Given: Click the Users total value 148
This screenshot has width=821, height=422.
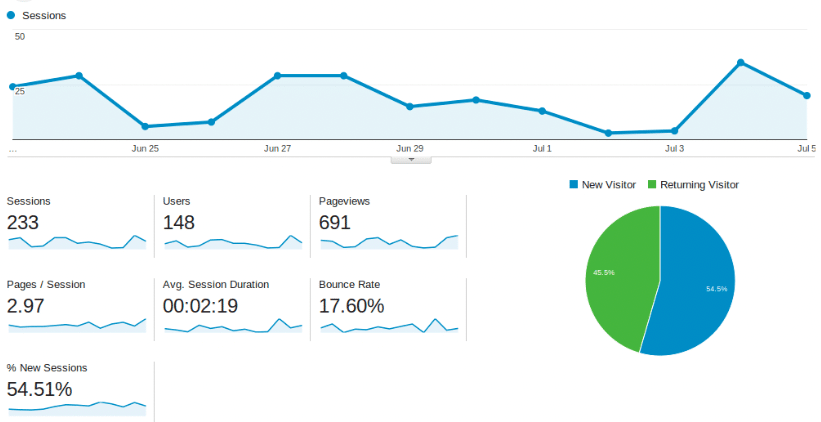Looking at the screenshot, I should [179, 222].
